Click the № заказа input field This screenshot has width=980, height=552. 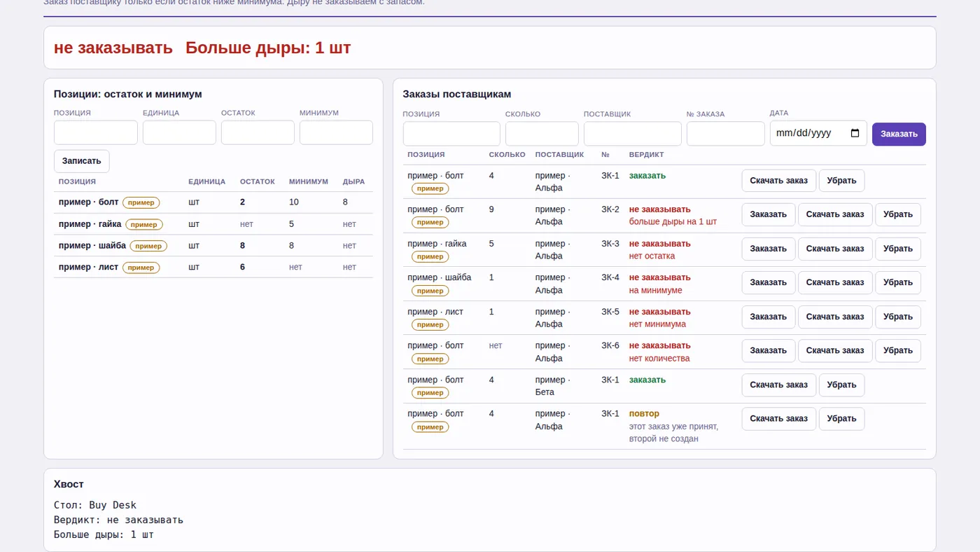coord(726,134)
